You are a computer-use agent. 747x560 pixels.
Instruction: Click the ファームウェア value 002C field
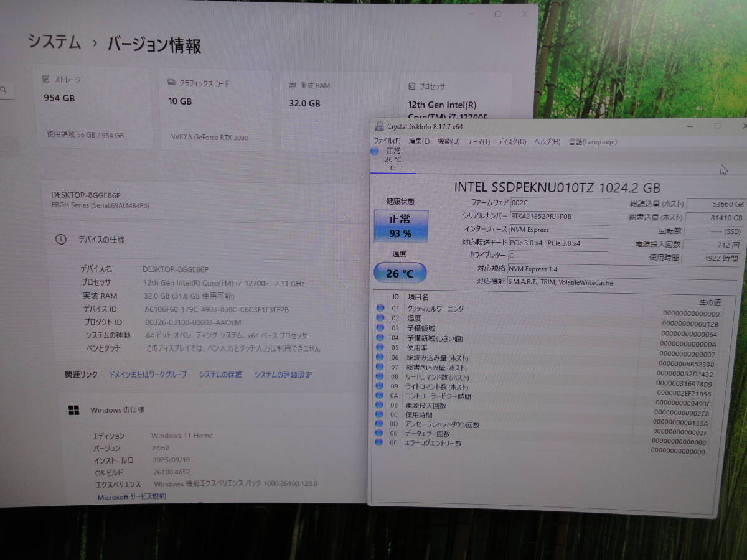pyautogui.click(x=560, y=203)
